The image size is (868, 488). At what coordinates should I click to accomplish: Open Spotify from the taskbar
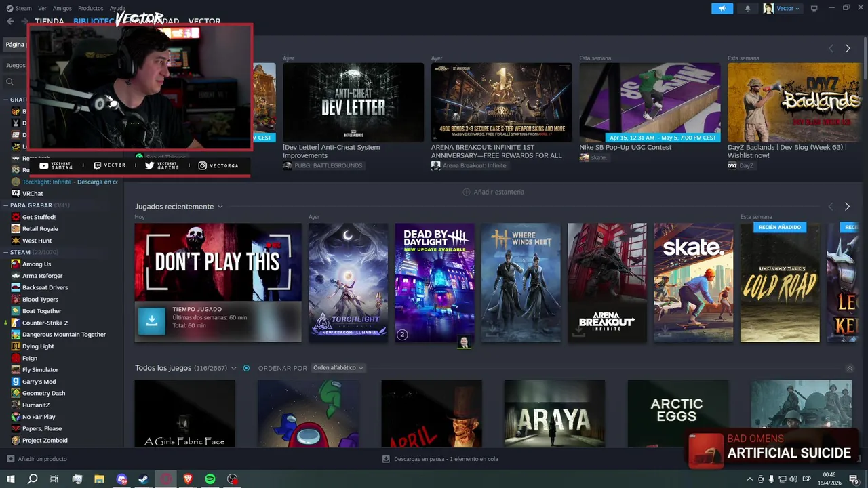210,479
